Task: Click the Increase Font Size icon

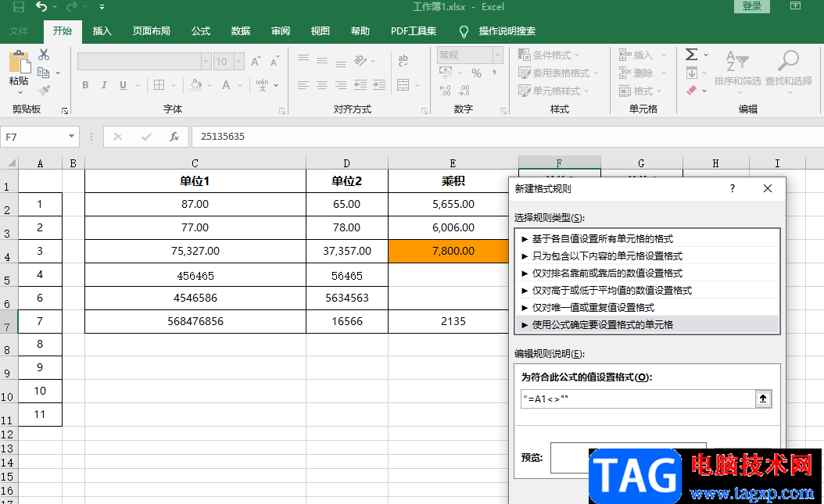Action: click(256, 62)
